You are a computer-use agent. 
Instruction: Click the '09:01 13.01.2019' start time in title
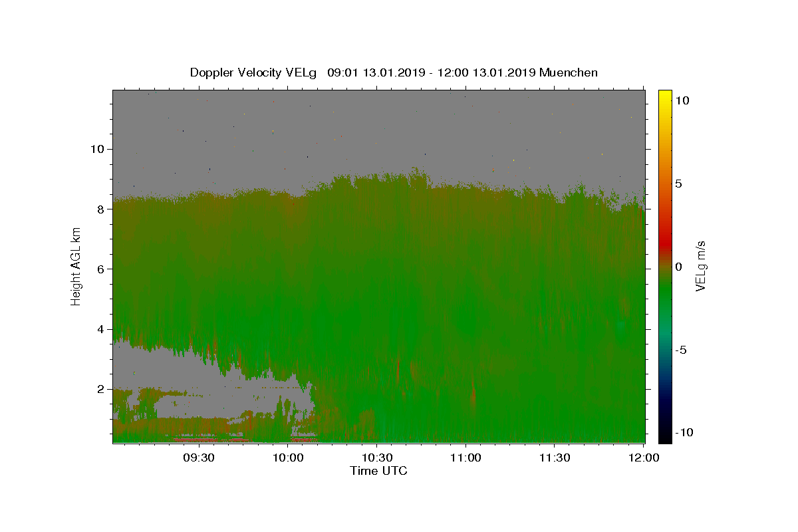click(x=376, y=72)
